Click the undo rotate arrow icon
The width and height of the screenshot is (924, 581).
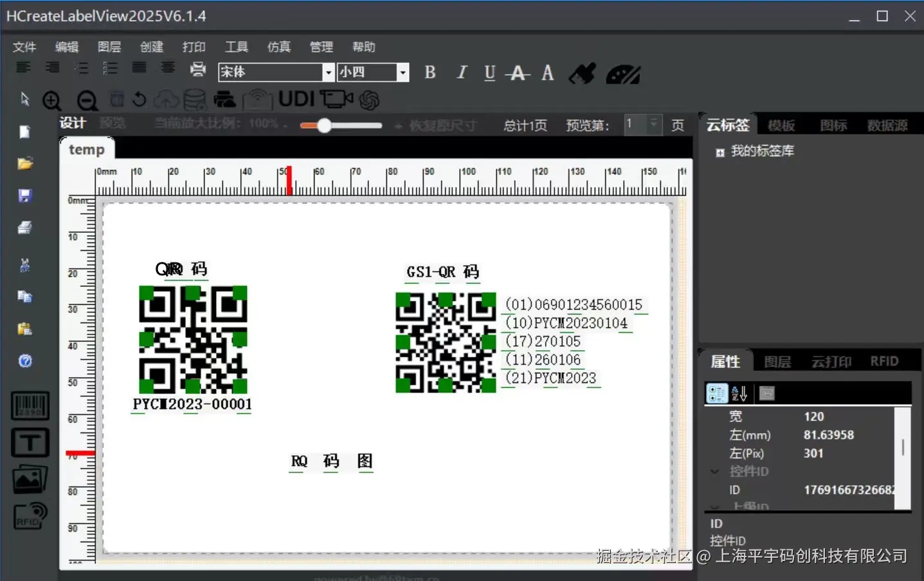tap(139, 99)
